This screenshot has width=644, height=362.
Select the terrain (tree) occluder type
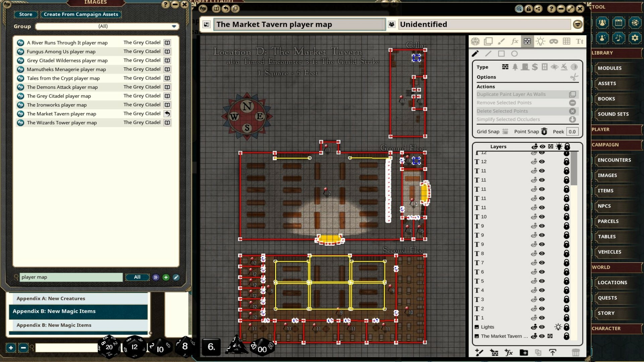(515, 67)
